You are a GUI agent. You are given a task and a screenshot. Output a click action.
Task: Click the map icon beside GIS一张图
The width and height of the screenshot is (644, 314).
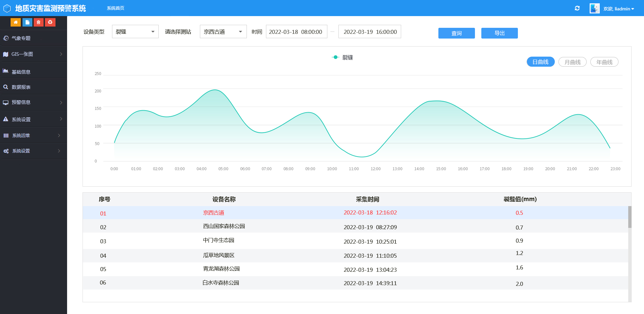click(6, 54)
